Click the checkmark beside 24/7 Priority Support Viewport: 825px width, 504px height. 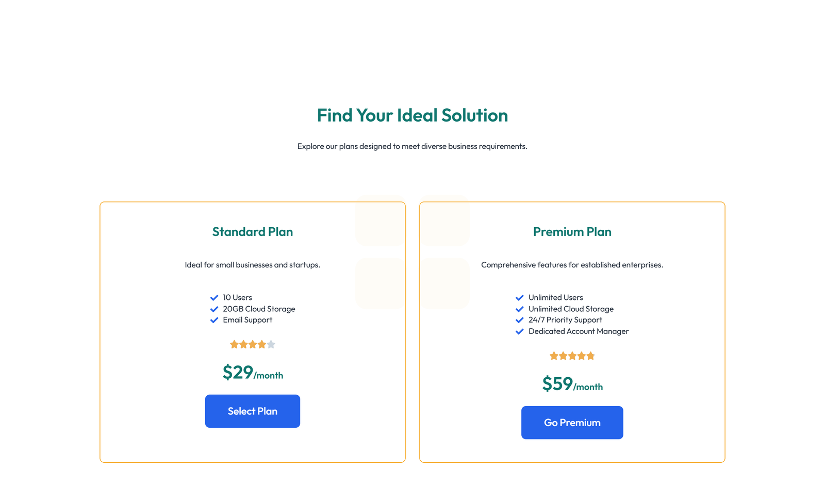(x=520, y=320)
